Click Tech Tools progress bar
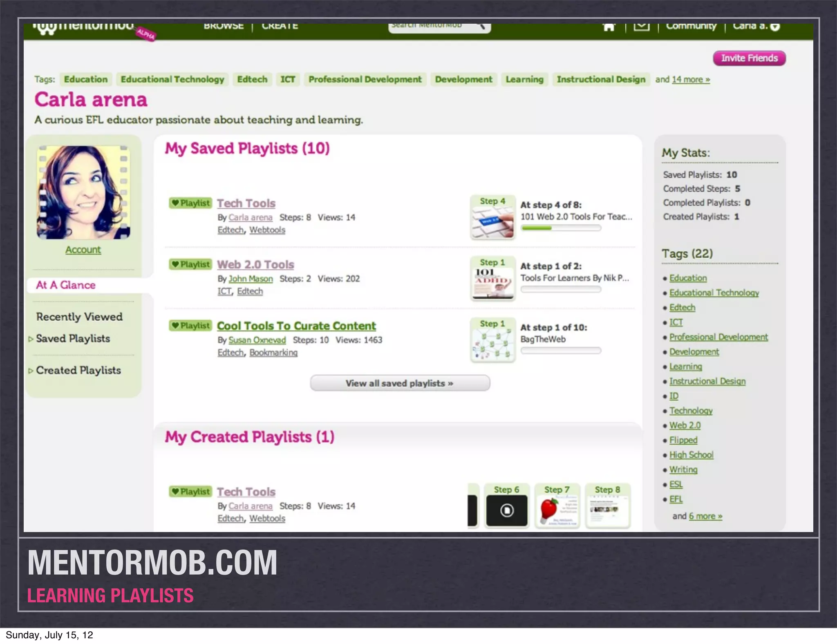This screenshot has width=837, height=644. [561, 228]
